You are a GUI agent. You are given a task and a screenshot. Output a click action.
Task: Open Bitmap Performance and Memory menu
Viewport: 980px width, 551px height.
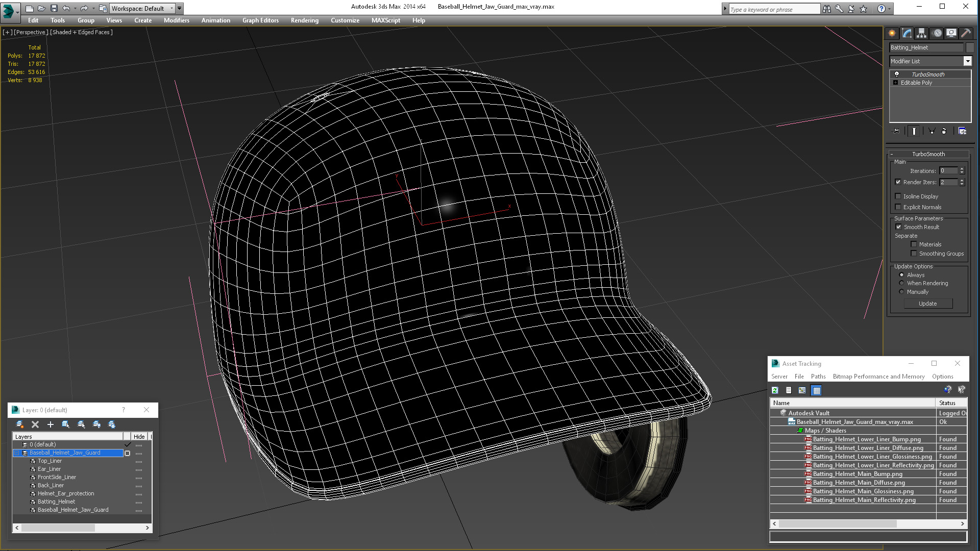pyautogui.click(x=878, y=377)
